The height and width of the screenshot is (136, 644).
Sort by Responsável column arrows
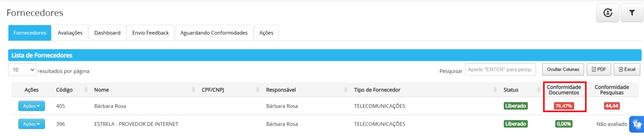coord(345,90)
